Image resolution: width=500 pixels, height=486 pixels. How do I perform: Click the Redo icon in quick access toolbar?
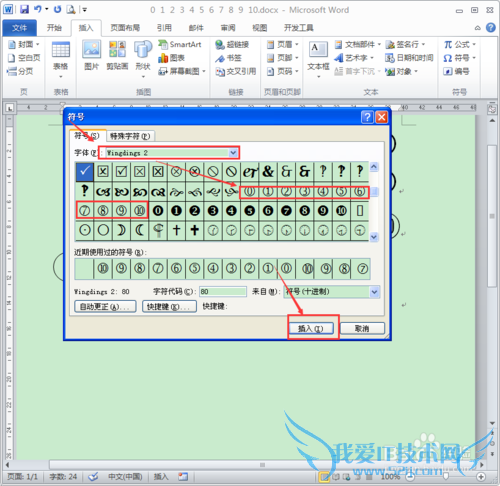[57, 9]
